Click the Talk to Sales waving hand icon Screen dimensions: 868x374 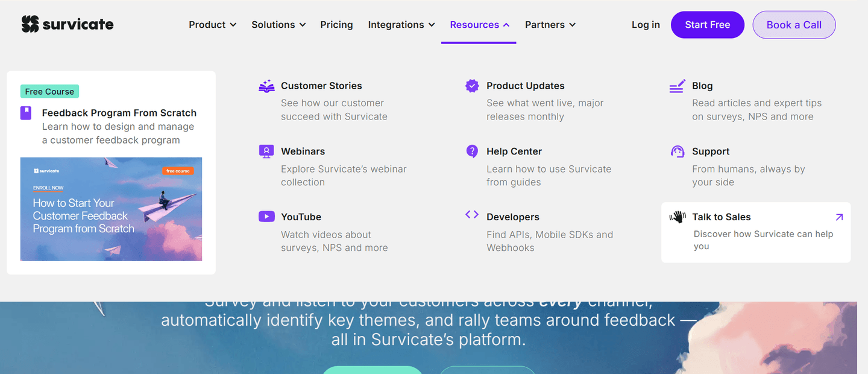pyautogui.click(x=678, y=217)
